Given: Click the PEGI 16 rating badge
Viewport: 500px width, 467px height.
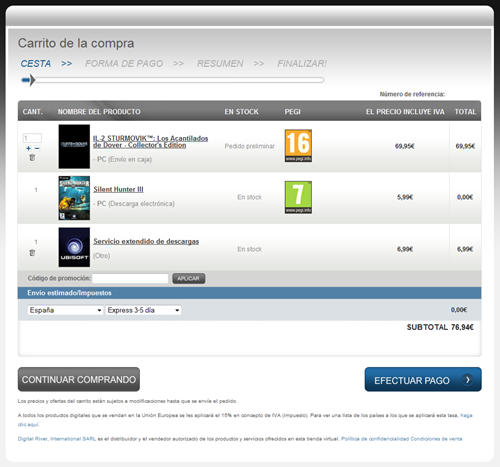Looking at the screenshot, I should click(x=298, y=146).
